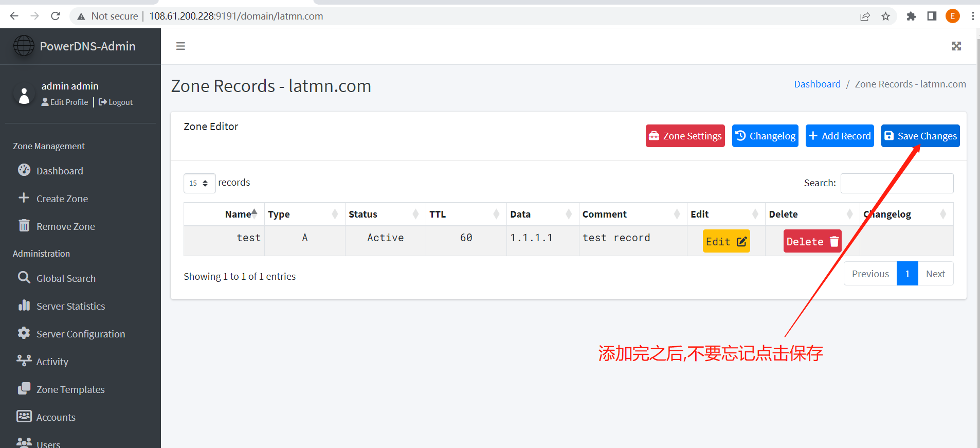Open the browser extensions puzzle icon
This screenshot has height=448, width=980.
coord(911,16)
